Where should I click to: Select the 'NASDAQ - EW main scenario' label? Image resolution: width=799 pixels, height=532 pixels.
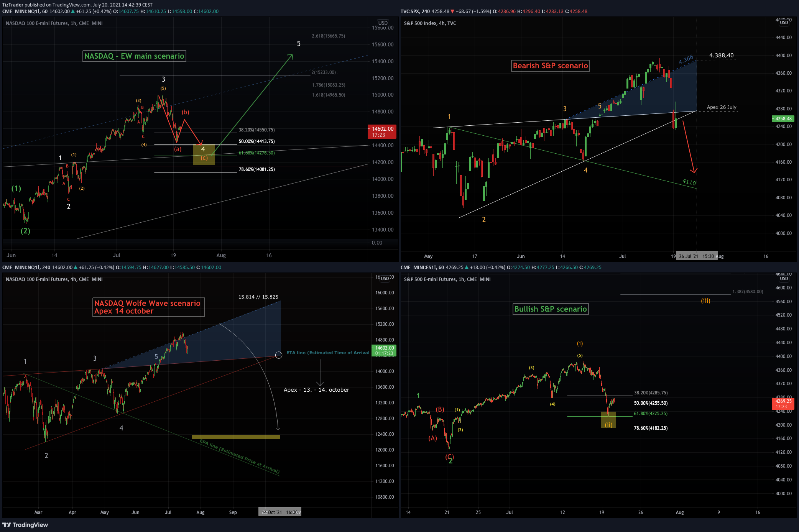(134, 56)
